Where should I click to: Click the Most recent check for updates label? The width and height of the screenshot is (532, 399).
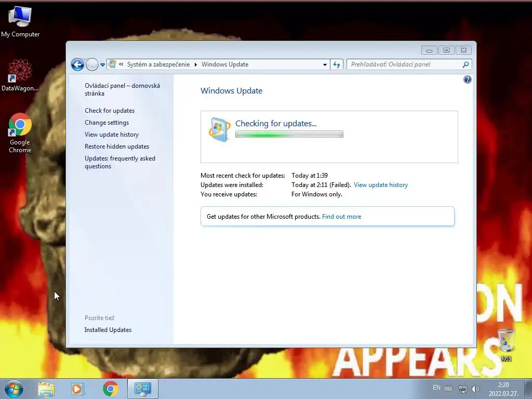click(x=243, y=176)
